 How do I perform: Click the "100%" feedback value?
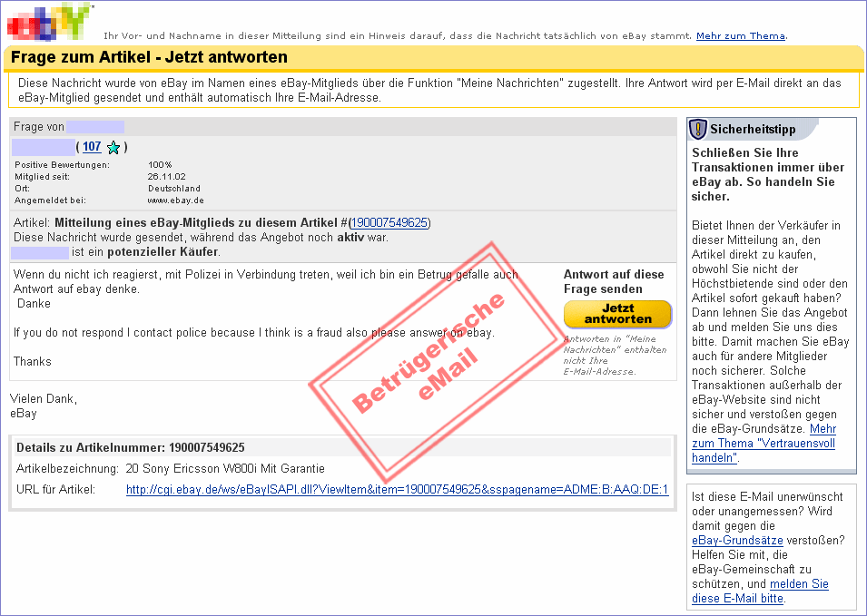coord(160,164)
